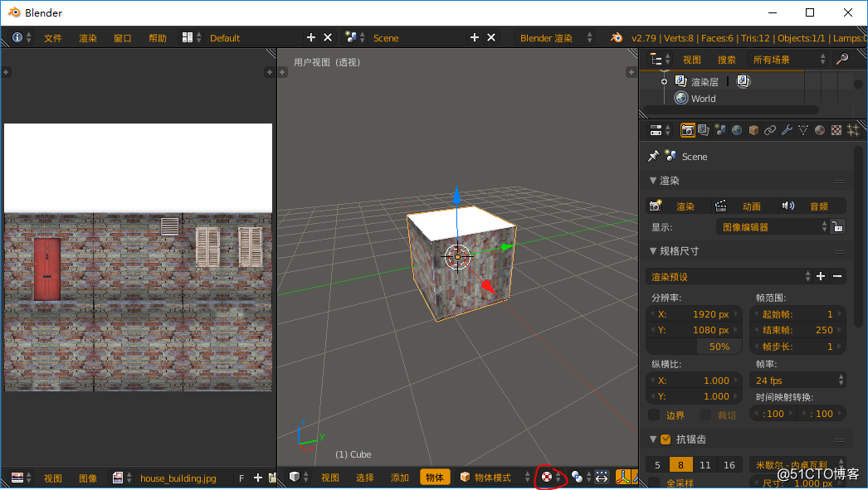Viewport: 868px width, 490px height.
Task: Select 11 anti-aliasing samples
Action: click(705, 465)
